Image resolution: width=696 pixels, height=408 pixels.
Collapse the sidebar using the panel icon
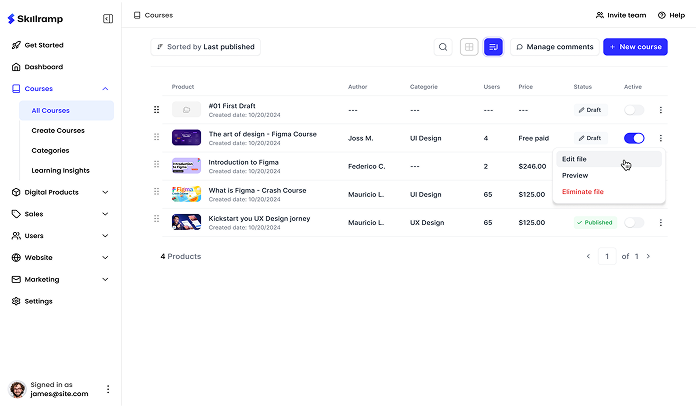tap(108, 18)
